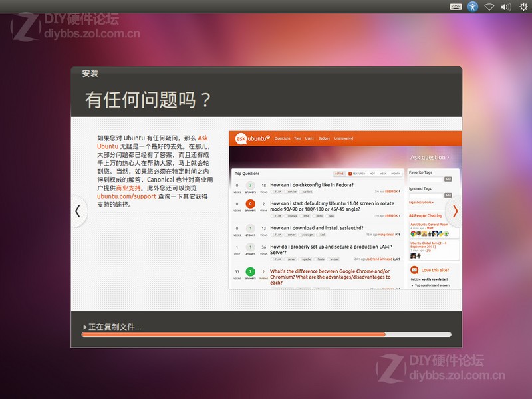
Task: Advance to the next slide arrow
Action: 455,211
